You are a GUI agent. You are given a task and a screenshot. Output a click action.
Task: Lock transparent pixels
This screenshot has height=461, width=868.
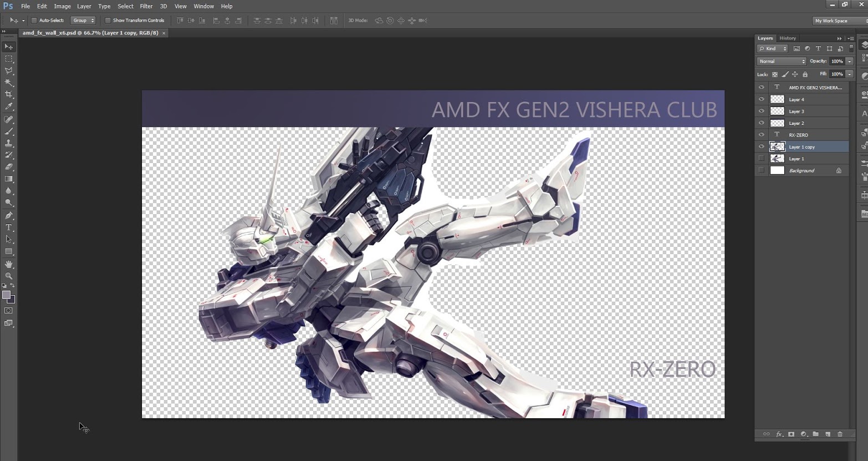(x=775, y=74)
